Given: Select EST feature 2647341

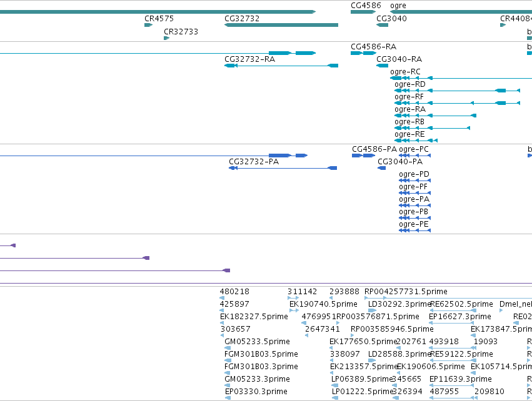Looking at the screenshot, I should point(323,329).
